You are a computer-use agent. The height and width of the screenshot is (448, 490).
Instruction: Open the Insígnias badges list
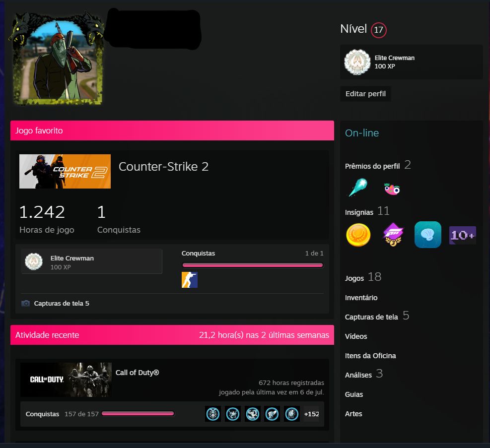359,212
